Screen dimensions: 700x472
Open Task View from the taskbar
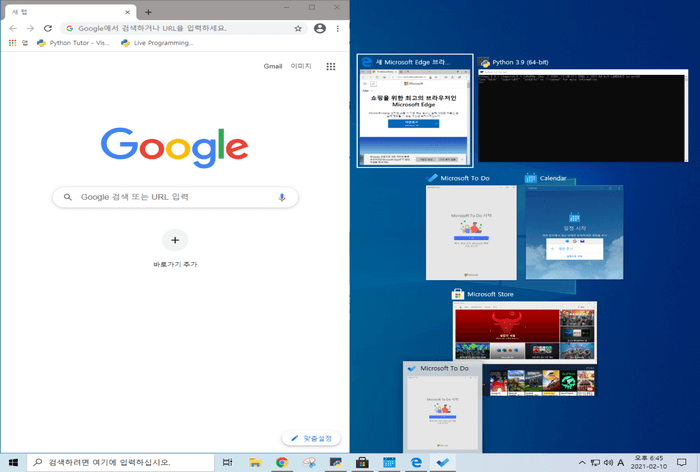[228, 463]
